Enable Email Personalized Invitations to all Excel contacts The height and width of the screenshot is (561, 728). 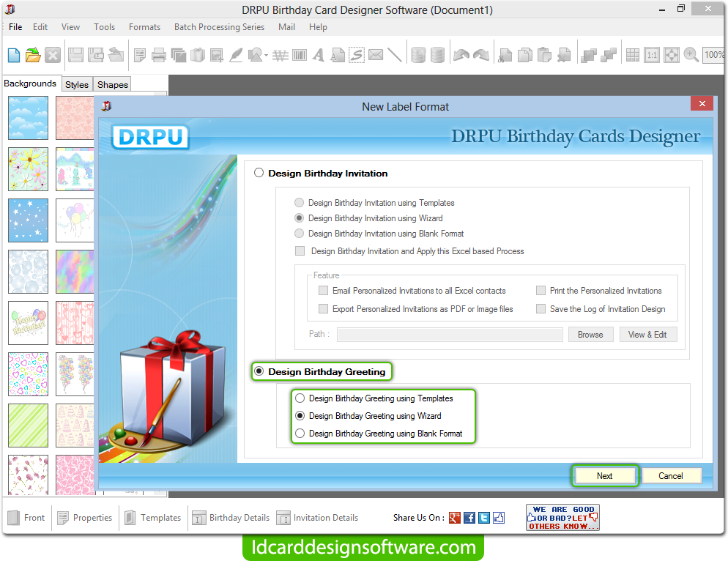coord(323,290)
